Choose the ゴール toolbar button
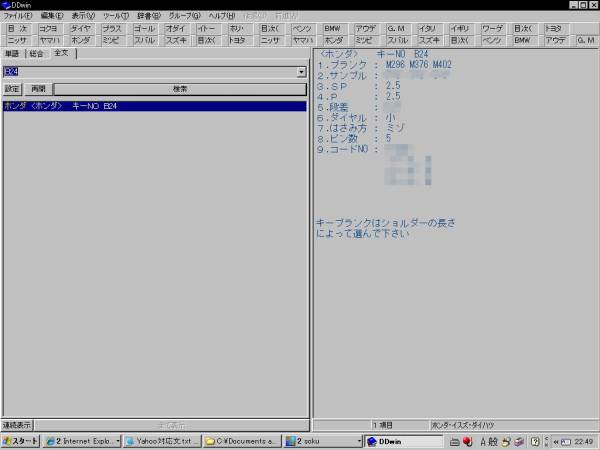This screenshot has height=450, width=600. pyautogui.click(x=143, y=29)
